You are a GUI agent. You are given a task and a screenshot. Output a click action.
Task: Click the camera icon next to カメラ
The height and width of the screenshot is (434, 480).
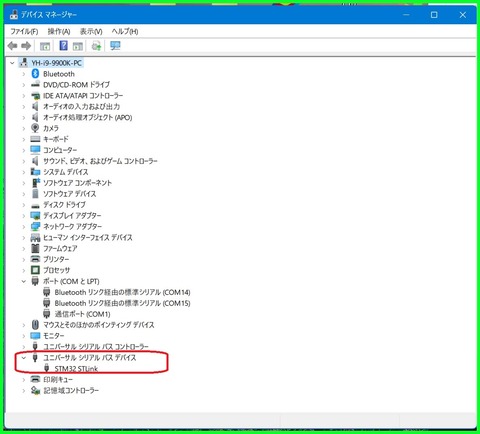pos(35,128)
